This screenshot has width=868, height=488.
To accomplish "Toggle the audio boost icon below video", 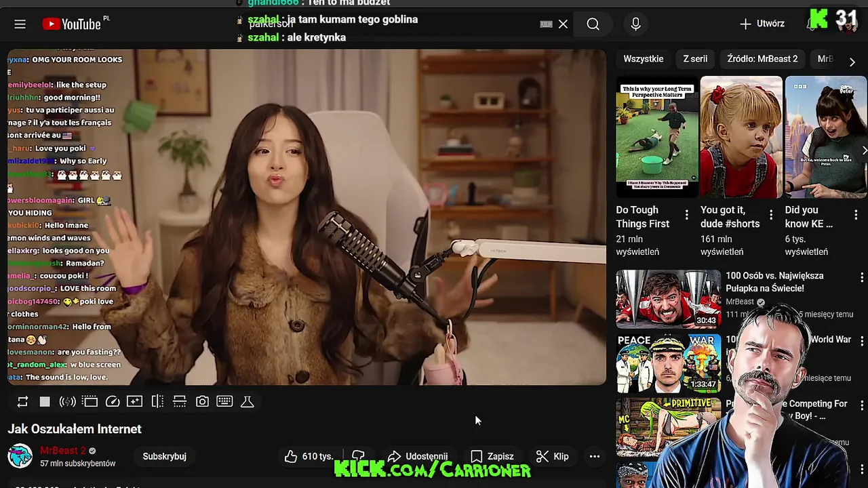I will point(67,402).
